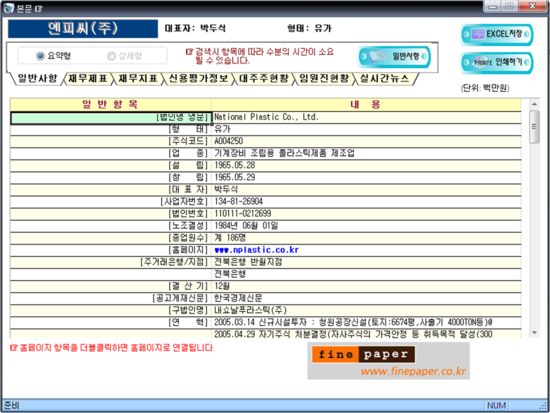Click the A004250 stock code value
Viewport: 550px width, 413px height.
click(228, 141)
